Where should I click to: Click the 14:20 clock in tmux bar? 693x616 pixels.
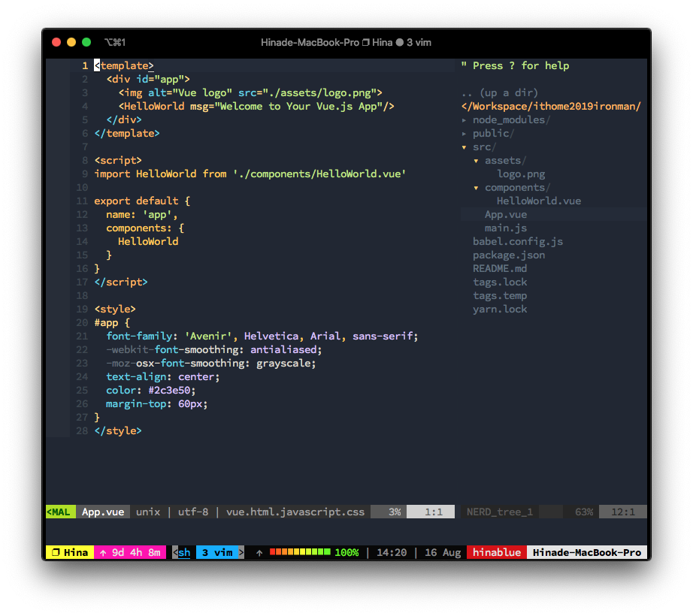click(392, 552)
